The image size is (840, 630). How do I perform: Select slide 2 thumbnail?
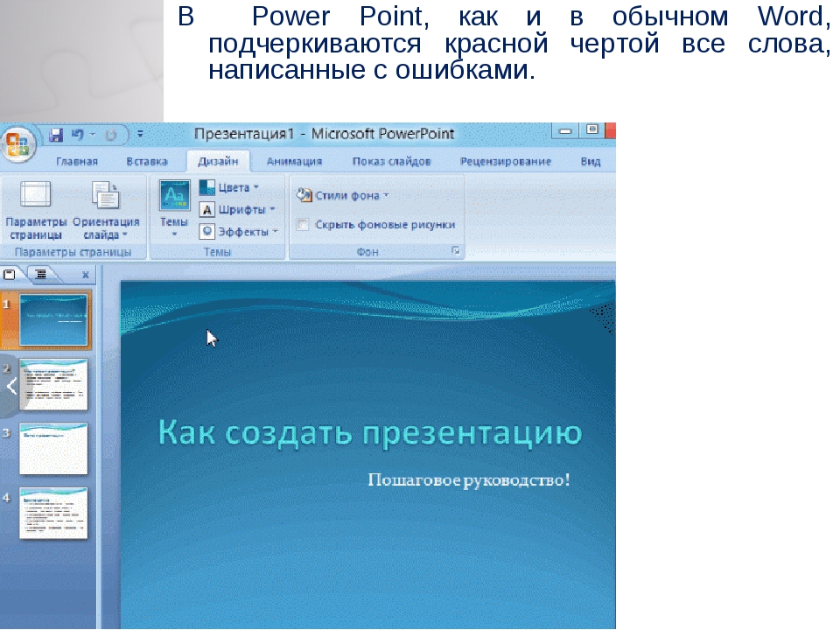click(x=53, y=385)
